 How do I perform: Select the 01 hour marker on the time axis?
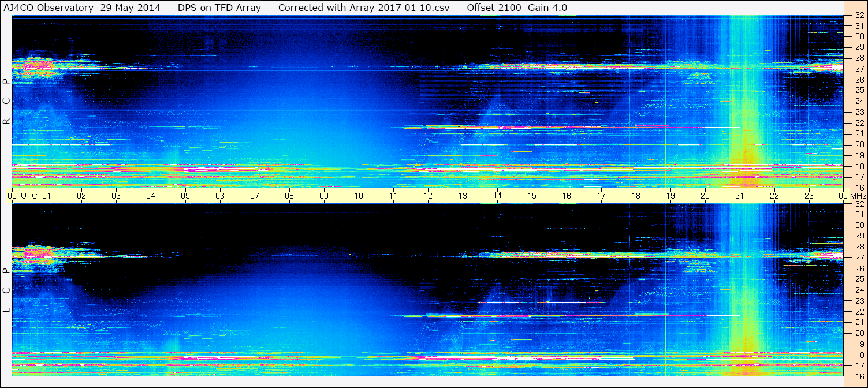(x=47, y=196)
